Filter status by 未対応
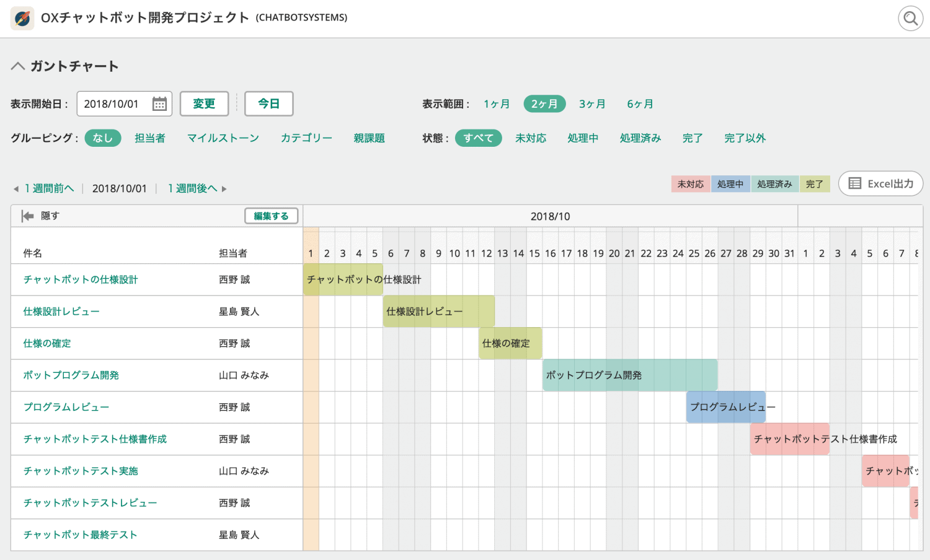 pyautogui.click(x=531, y=138)
